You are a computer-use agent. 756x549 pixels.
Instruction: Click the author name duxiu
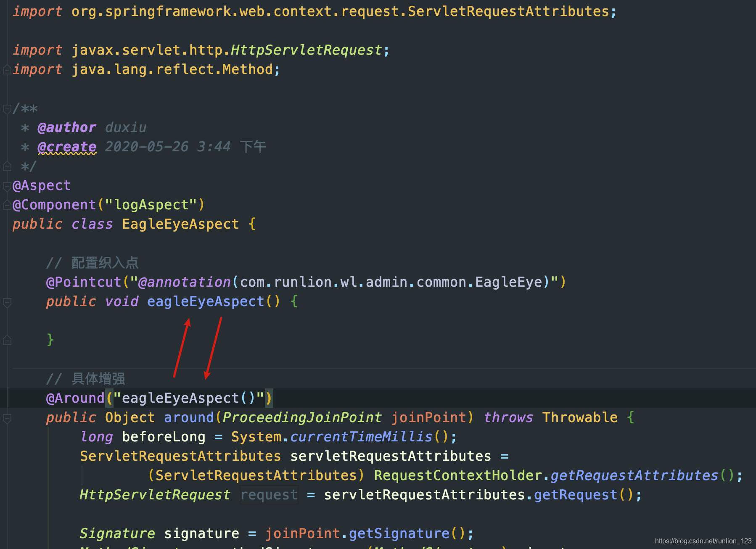point(126,127)
